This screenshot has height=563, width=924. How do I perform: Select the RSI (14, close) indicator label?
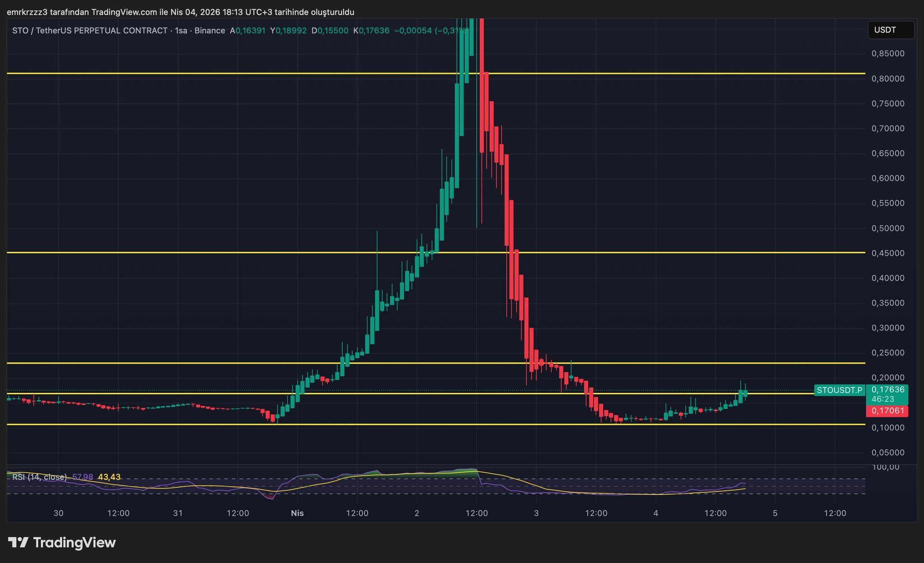click(x=39, y=477)
